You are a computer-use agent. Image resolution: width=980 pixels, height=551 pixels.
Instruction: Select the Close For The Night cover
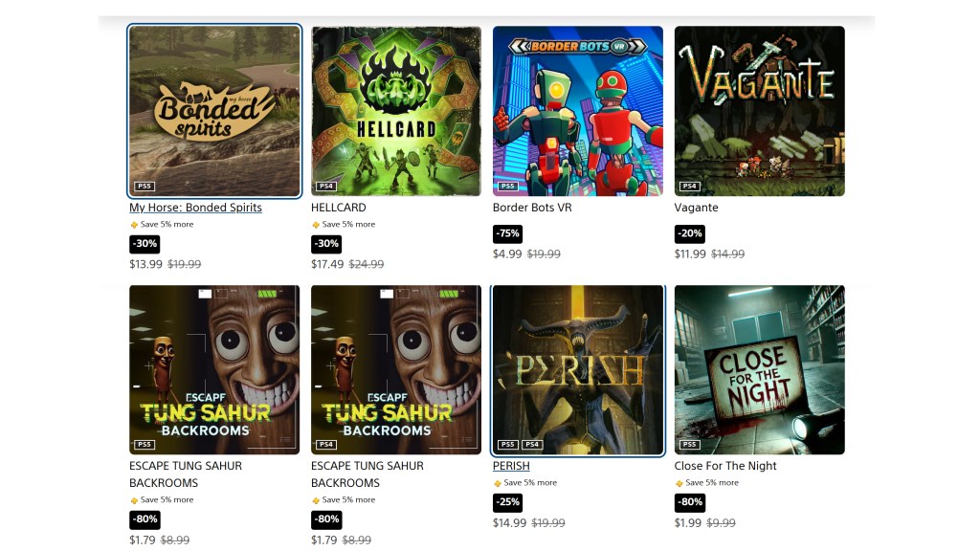click(759, 370)
